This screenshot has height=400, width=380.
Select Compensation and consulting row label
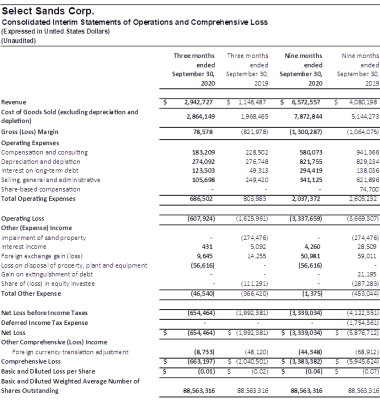point(44,152)
